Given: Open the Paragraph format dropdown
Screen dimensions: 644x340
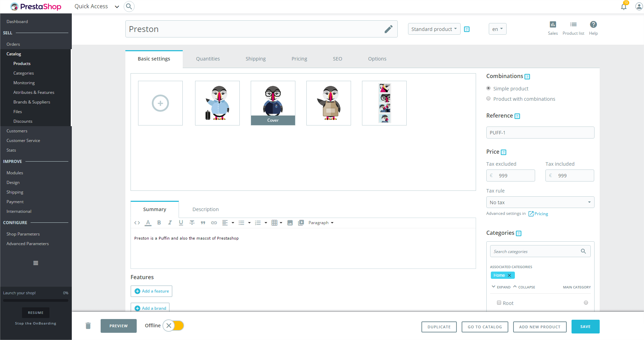Looking at the screenshot, I should point(321,223).
